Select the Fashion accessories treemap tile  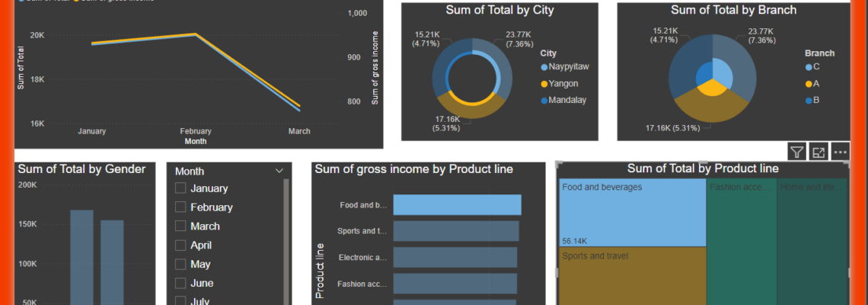tap(742, 242)
